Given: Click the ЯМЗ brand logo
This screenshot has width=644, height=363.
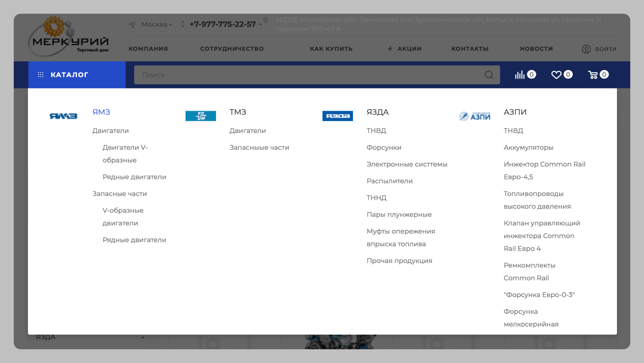Looking at the screenshot, I should click(64, 116).
